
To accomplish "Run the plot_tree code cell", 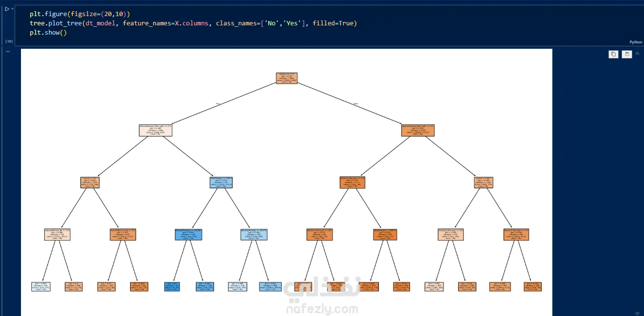I will 7,9.
